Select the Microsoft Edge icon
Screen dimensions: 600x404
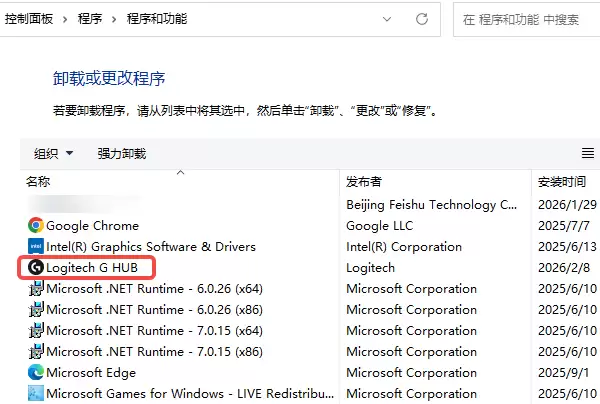pyautogui.click(x=36, y=372)
